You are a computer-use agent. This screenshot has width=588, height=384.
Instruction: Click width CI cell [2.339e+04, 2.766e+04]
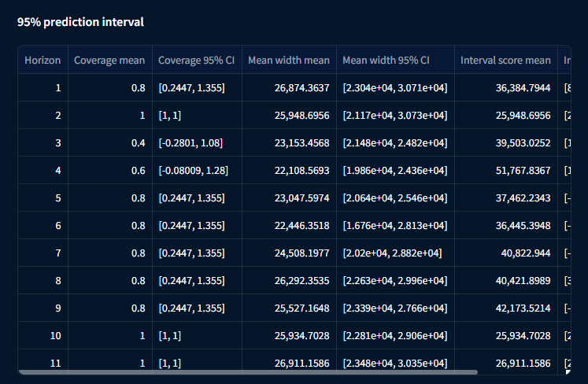click(x=395, y=308)
